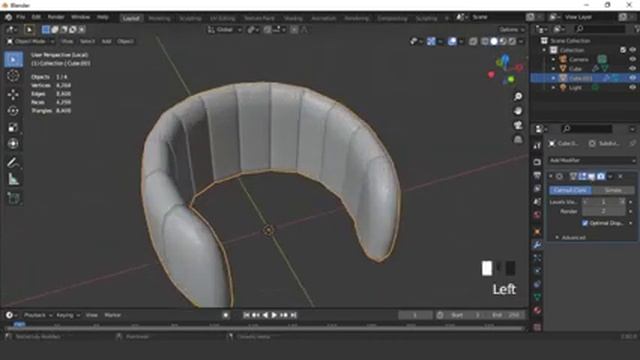Open the Object Data properties tab
Screen dimensions: 640x360
point(537,297)
